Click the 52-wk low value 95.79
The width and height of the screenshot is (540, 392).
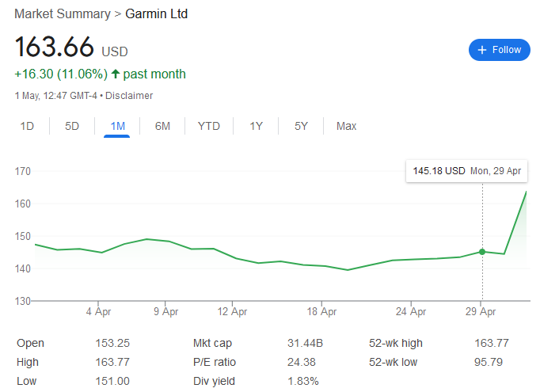[x=489, y=362]
